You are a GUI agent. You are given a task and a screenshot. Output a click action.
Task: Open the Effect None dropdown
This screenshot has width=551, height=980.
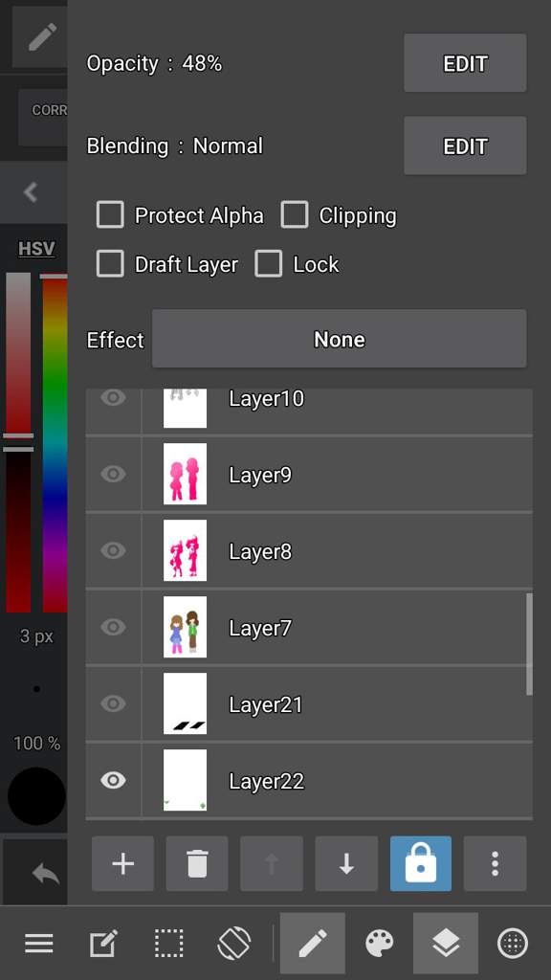[340, 339]
